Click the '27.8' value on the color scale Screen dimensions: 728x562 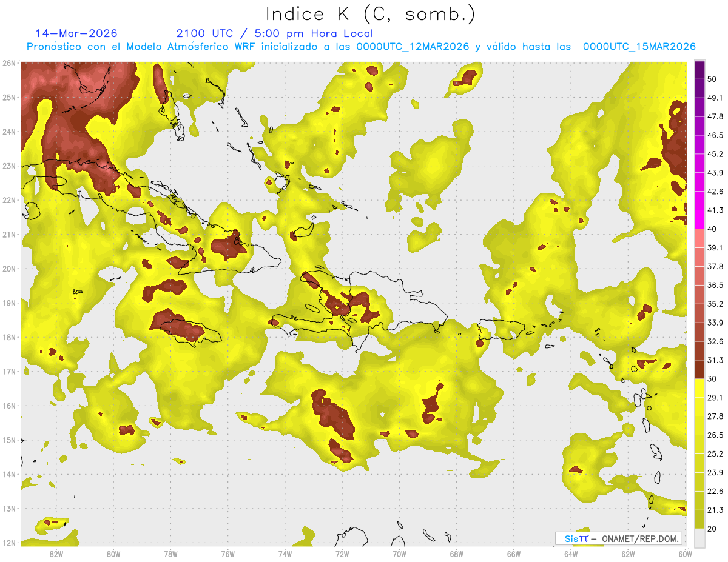tap(715, 416)
